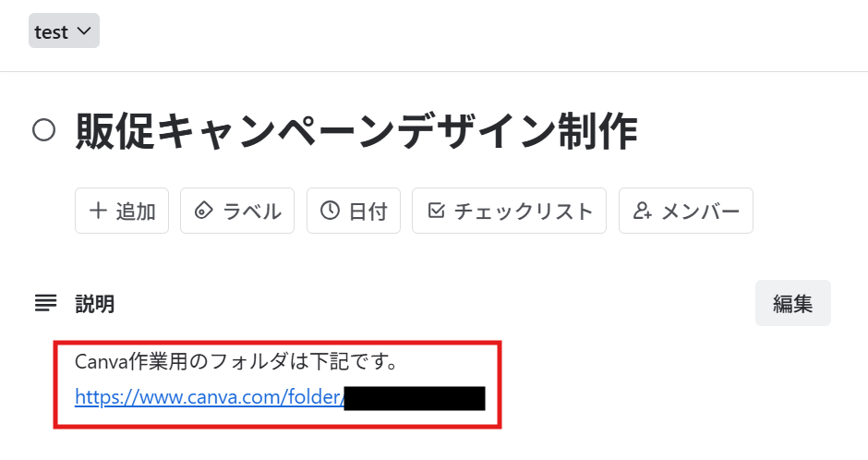868x460 pixels.
Task: Open the test list dropdown
Action: [64, 31]
